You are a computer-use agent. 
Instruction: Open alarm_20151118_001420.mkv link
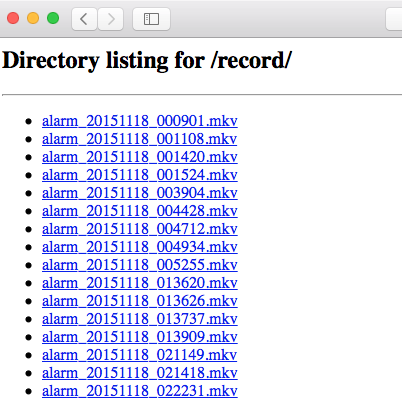(x=140, y=157)
